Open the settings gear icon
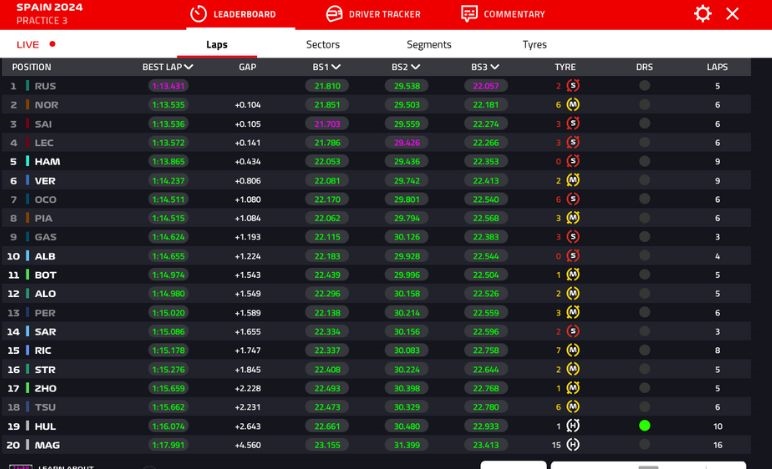 click(x=702, y=14)
